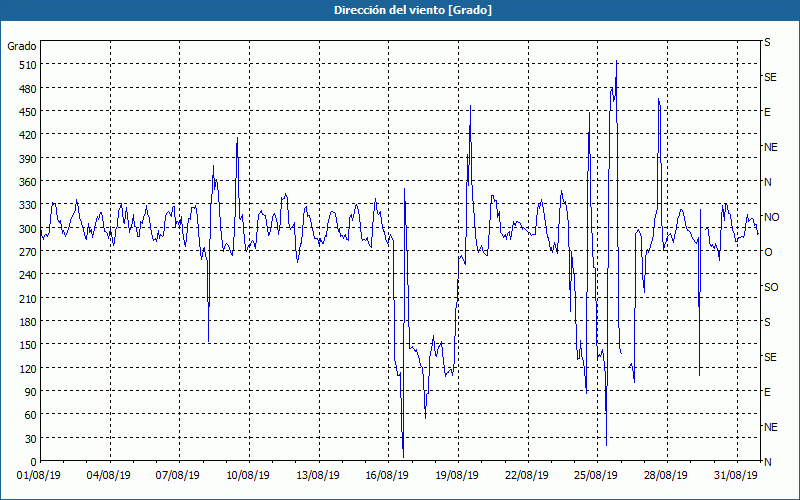Click the 'SO' compass label on the right axis

[771, 287]
